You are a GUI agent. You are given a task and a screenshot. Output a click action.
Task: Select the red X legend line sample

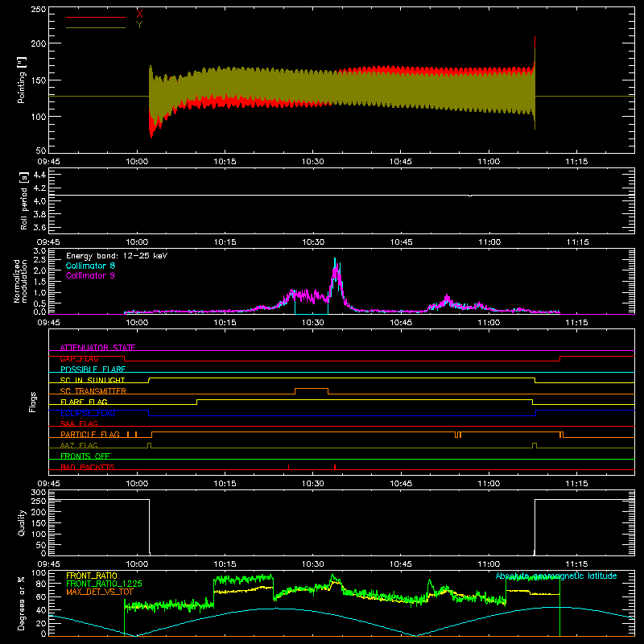[x=96, y=17]
